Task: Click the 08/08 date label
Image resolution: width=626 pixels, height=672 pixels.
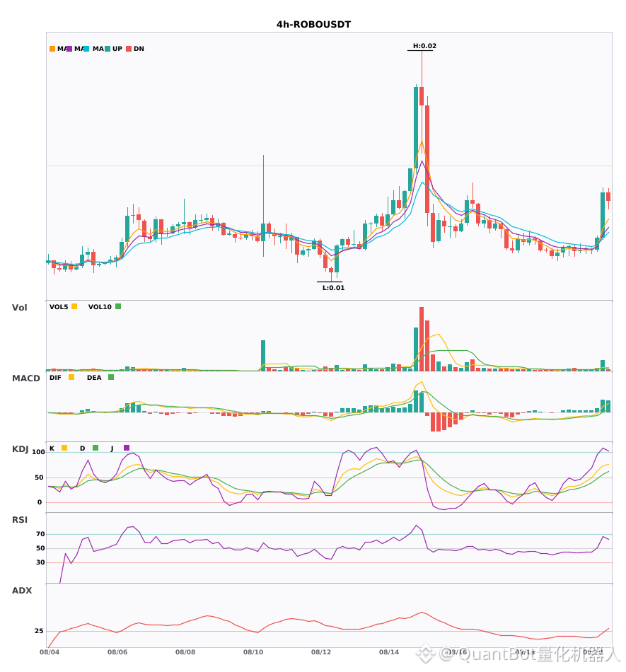Action: (x=185, y=652)
